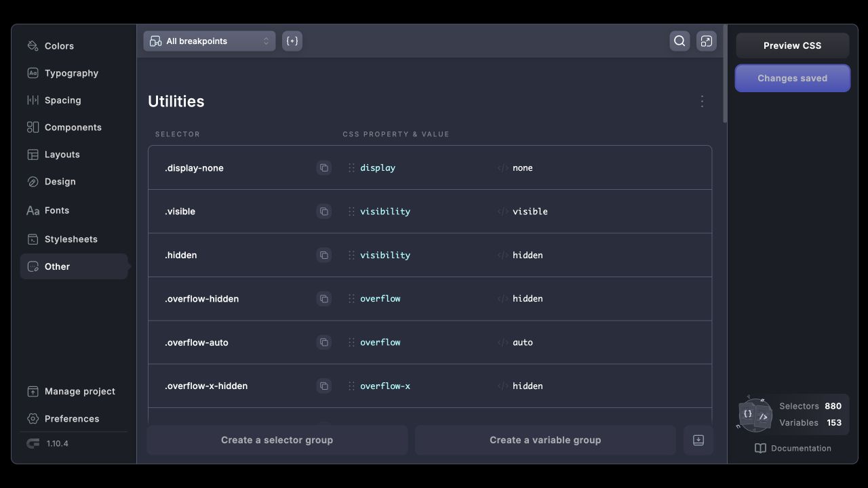Click Create a variable group
868x488 pixels.
[545, 440]
